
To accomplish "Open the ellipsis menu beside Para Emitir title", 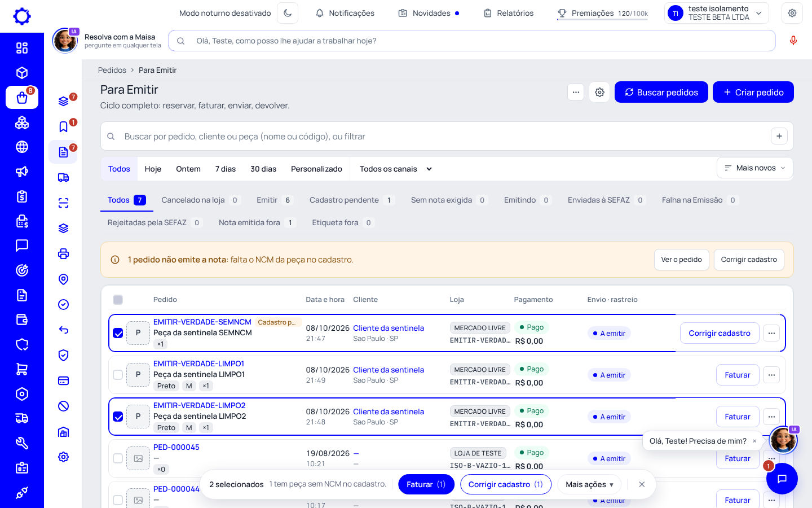I will 576,92.
